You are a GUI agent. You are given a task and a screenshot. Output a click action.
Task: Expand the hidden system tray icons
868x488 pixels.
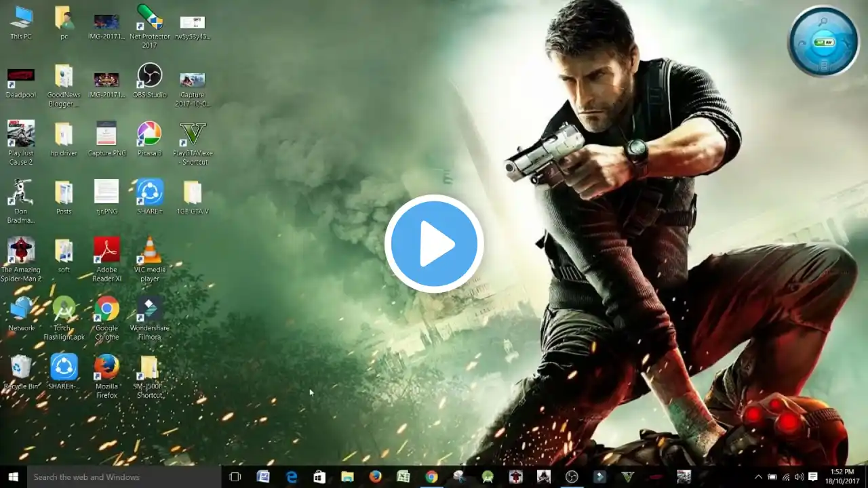pyautogui.click(x=758, y=477)
